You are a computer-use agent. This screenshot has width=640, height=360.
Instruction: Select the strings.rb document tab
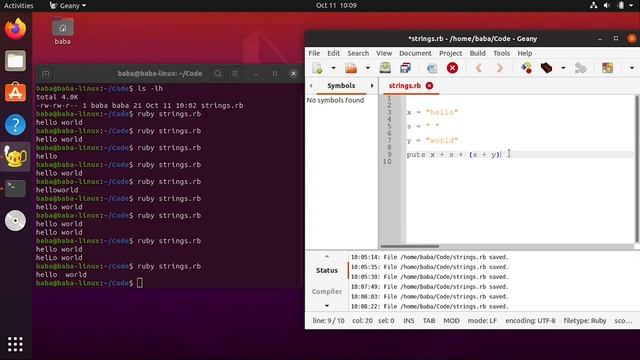coord(404,86)
